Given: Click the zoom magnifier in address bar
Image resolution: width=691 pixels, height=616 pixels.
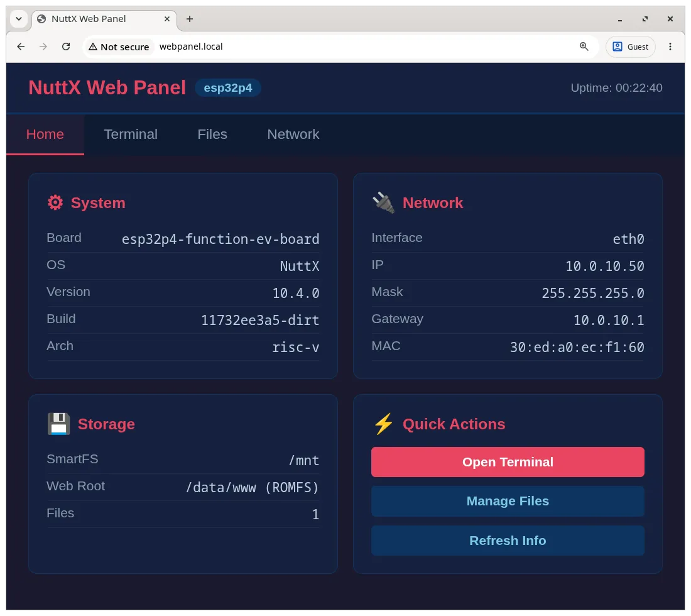Looking at the screenshot, I should pyautogui.click(x=584, y=47).
